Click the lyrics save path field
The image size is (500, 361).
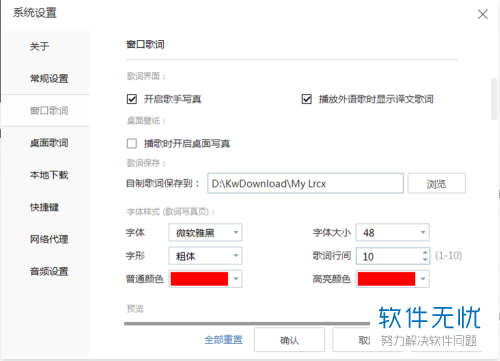click(x=305, y=183)
